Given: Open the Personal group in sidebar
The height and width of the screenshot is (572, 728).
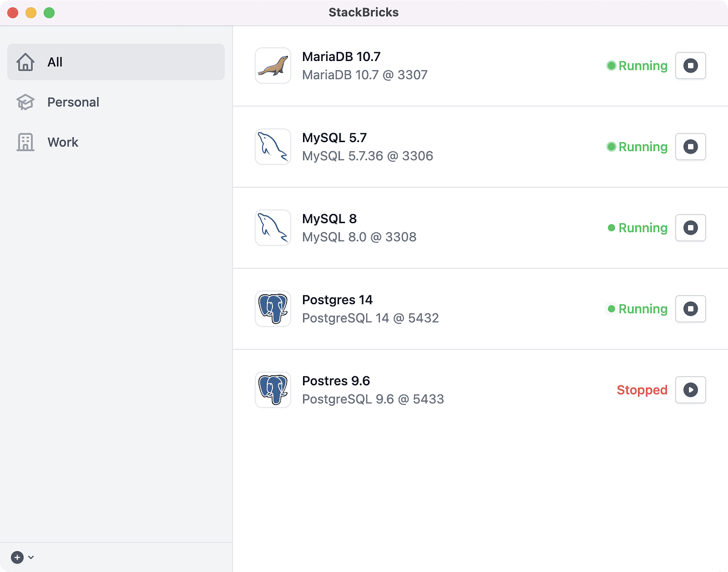Looking at the screenshot, I should pyautogui.click(x=116, y=102).
